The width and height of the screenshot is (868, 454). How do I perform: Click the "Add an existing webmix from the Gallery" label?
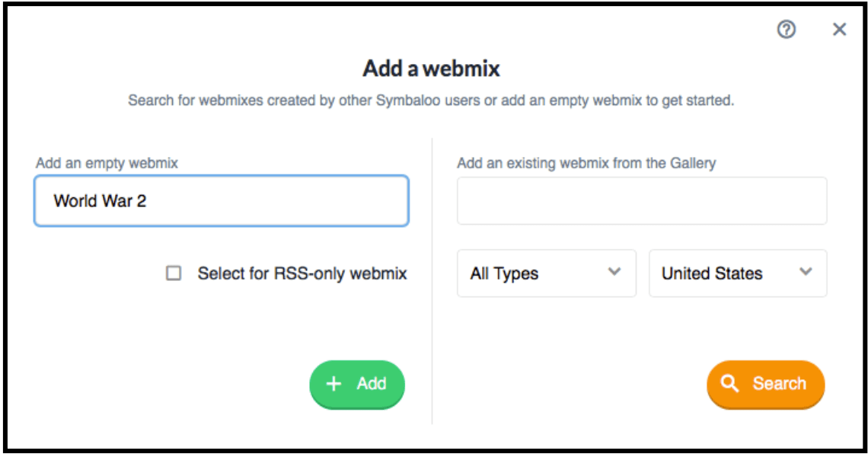point(586,162)
